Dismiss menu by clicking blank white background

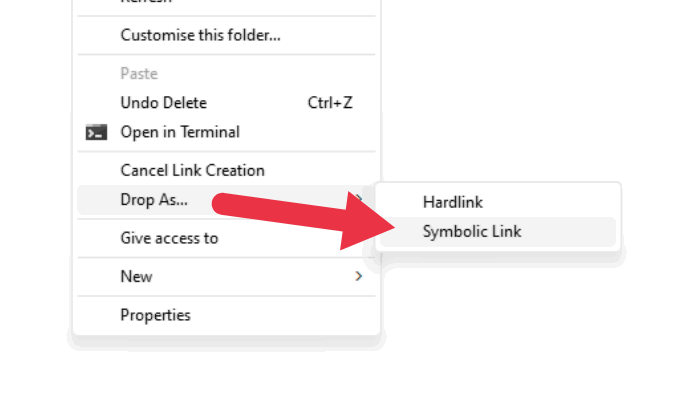[x=536, y=89]
